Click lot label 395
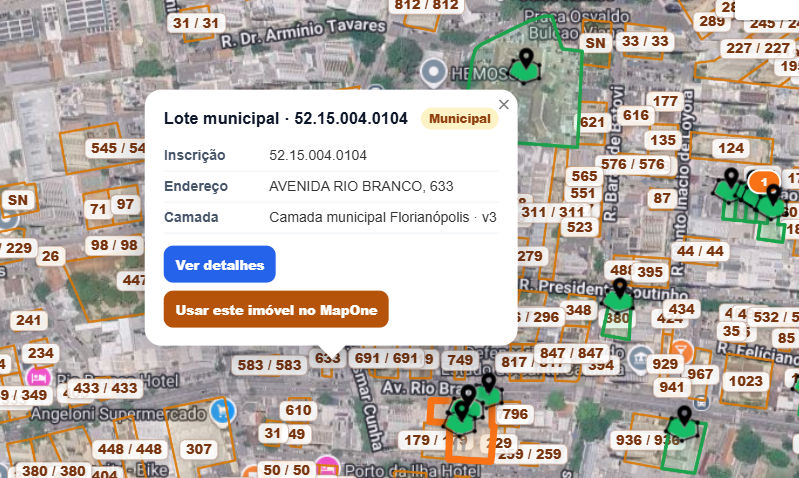Screen dimensions: 799x478 650,272
